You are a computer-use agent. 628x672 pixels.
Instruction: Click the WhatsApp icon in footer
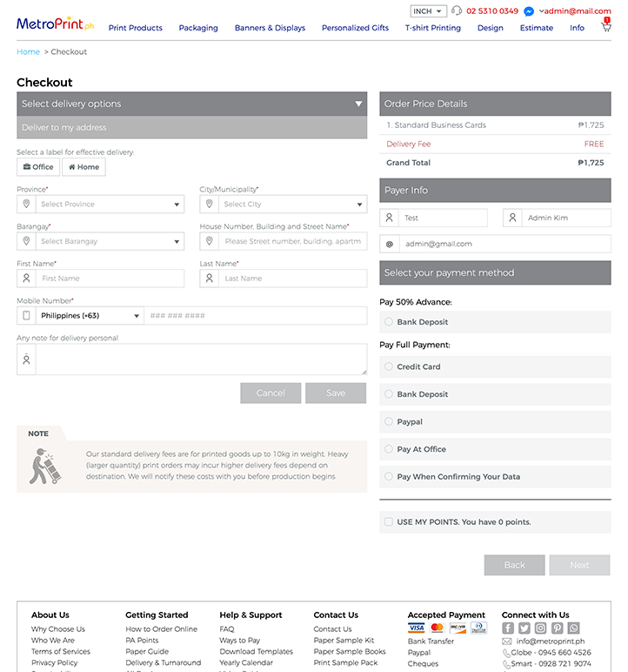[x=573, y=628]
